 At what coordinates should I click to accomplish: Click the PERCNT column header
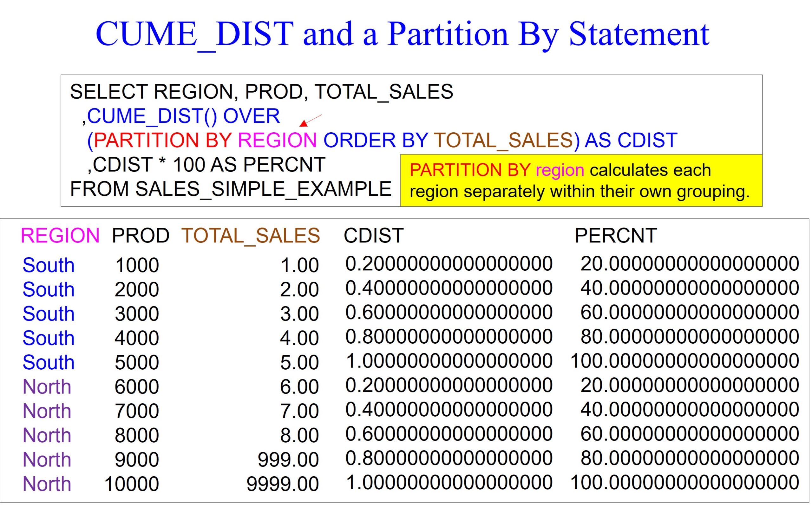click(x=616, y=235)
